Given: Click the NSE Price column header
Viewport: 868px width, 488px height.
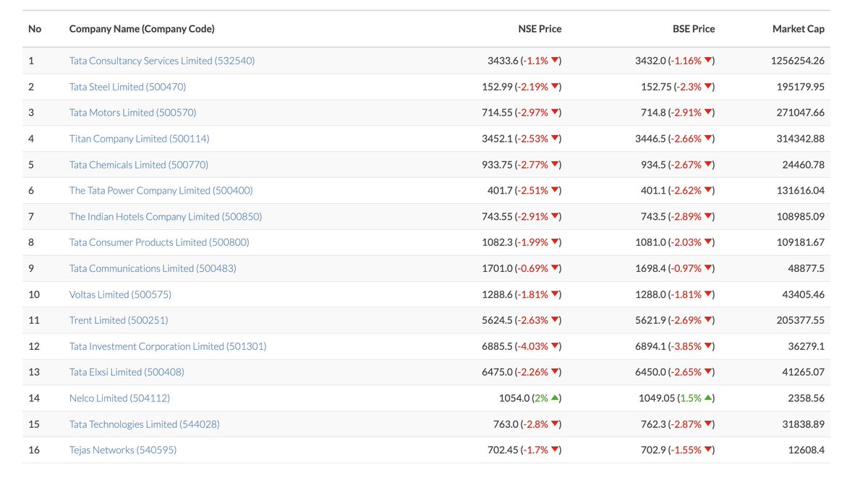Looking at the screenshot, I should (x=540, y=29).
